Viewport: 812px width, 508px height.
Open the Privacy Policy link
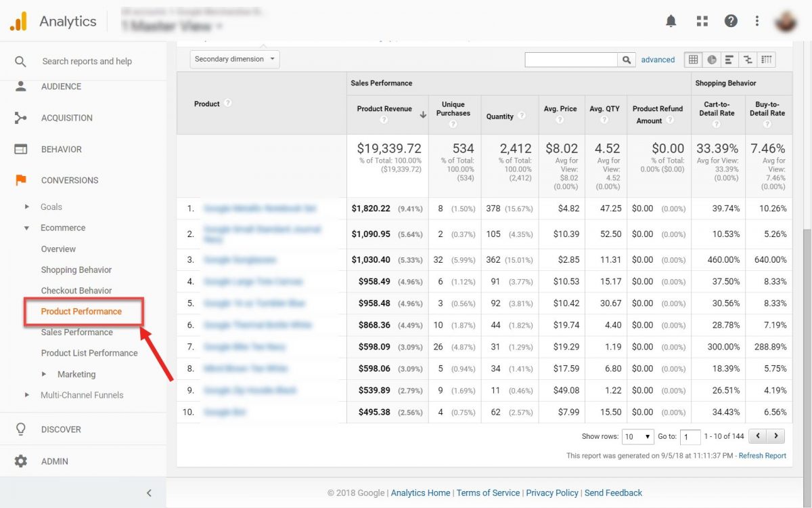point(552,493)
